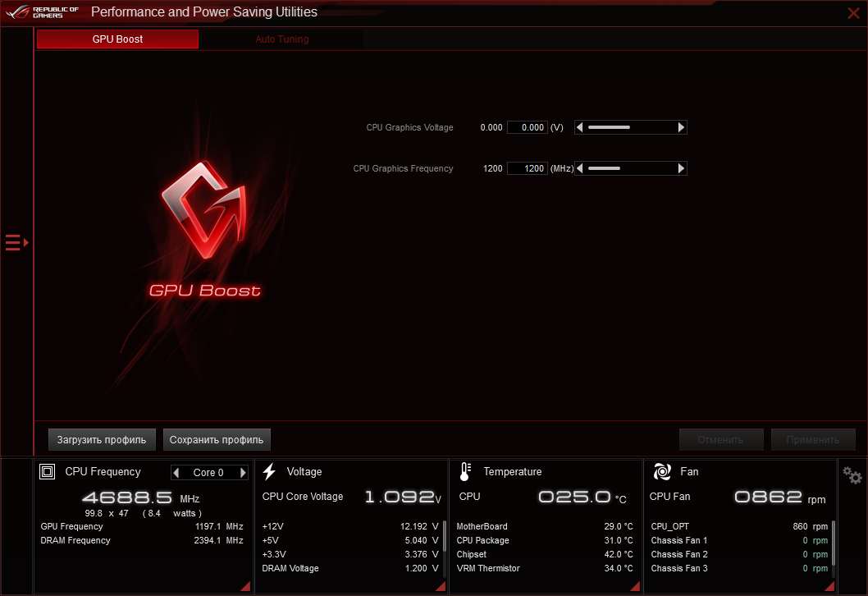Close the Performance and Power Saving window

(853, 13)
